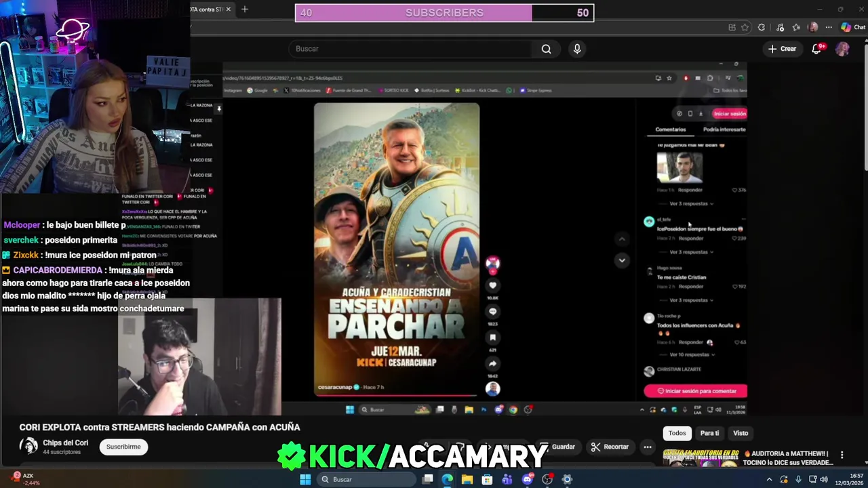
Task: Open Settings gear on the taskbar
Action: pyautogui.click(x=567, y=479)
